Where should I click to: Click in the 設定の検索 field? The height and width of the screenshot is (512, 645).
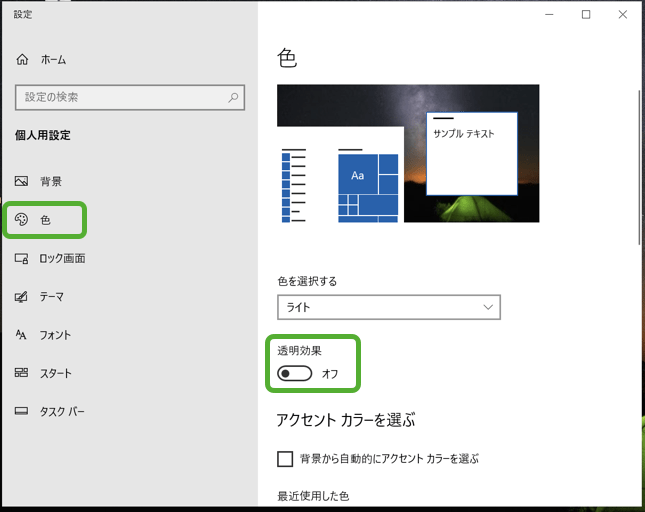coord(120,97)
